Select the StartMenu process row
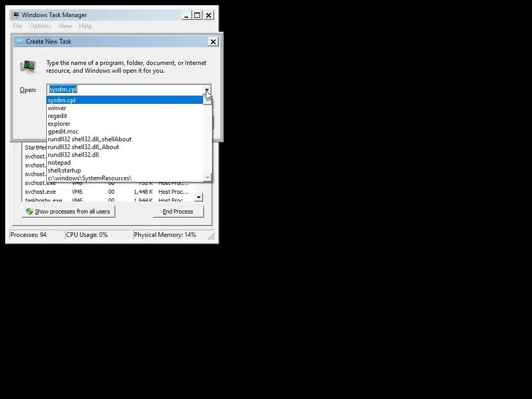Image resolution: width=532 pixels, height=399 pixels. (x=35, y=148)
